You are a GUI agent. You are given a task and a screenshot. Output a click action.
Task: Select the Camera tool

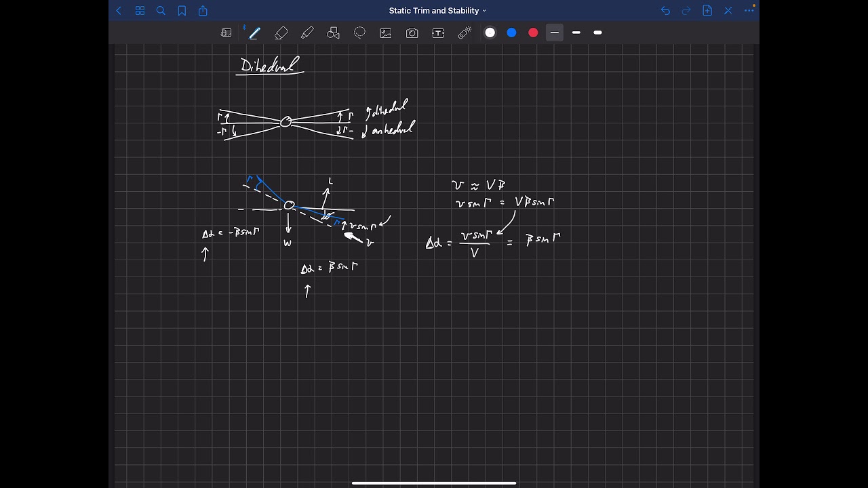412,33
